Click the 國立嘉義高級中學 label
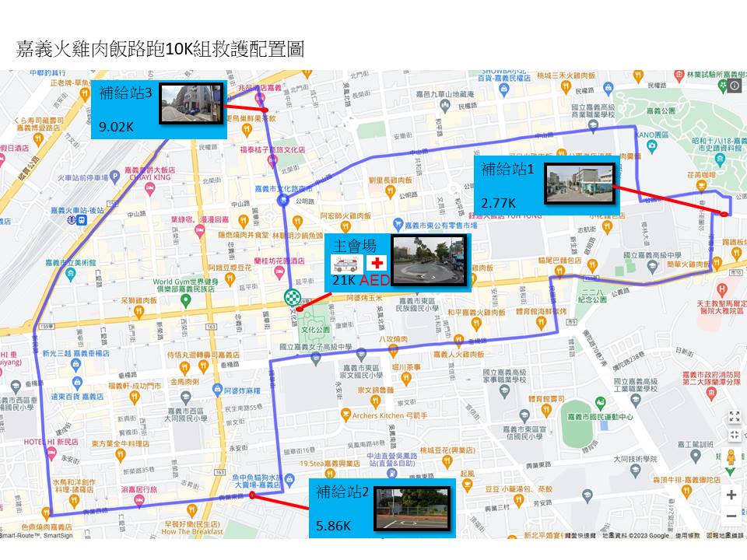Viewport: 747px width, 560px height. point(652,255)
